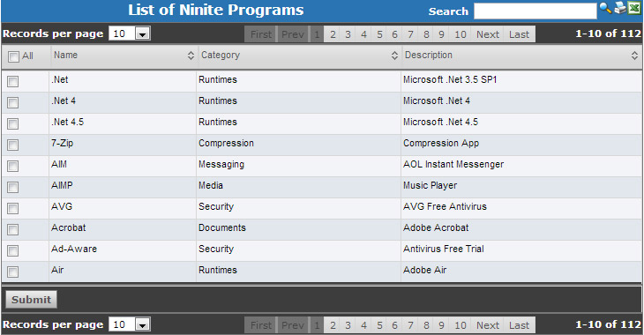
Task: Click into the Search input field
Action: pyautogui.click(x=535, y=11)
